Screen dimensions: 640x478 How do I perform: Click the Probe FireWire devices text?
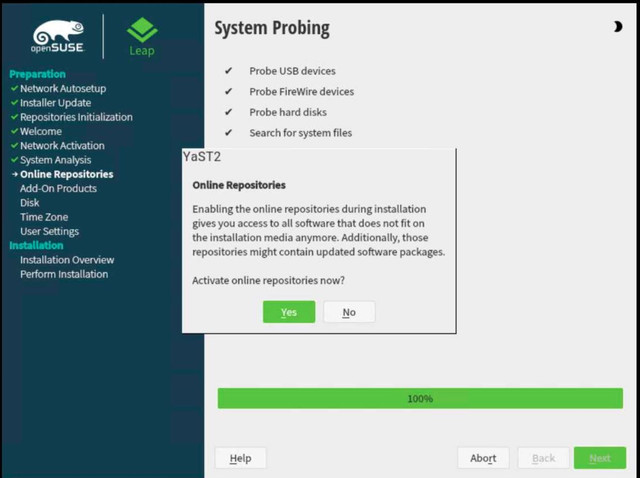pos(302,91)
